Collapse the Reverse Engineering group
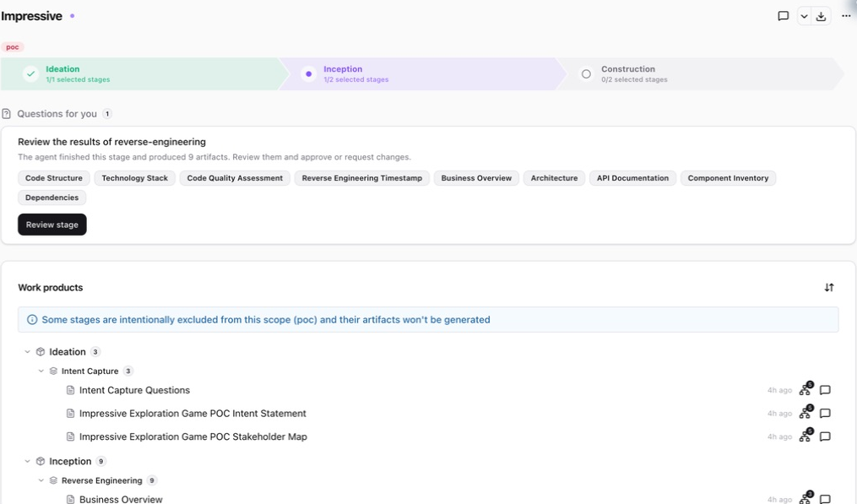 point(41,480)
